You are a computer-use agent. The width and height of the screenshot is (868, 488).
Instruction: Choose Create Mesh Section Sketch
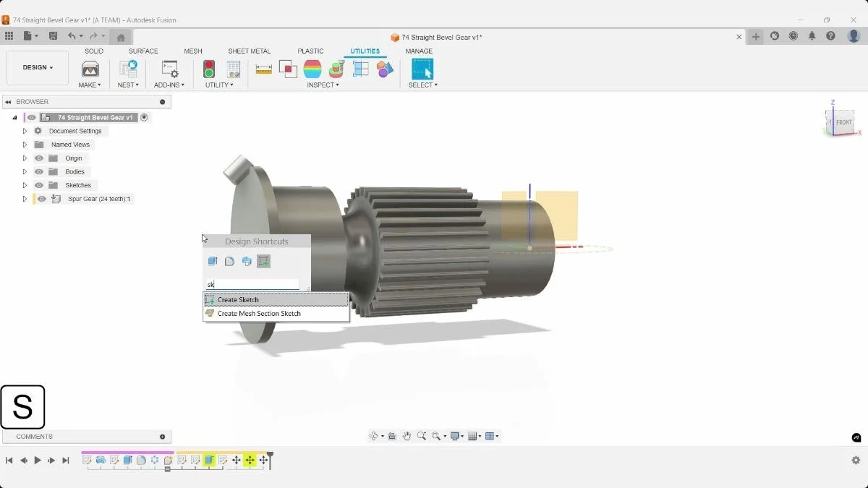(x=276, y=313)
